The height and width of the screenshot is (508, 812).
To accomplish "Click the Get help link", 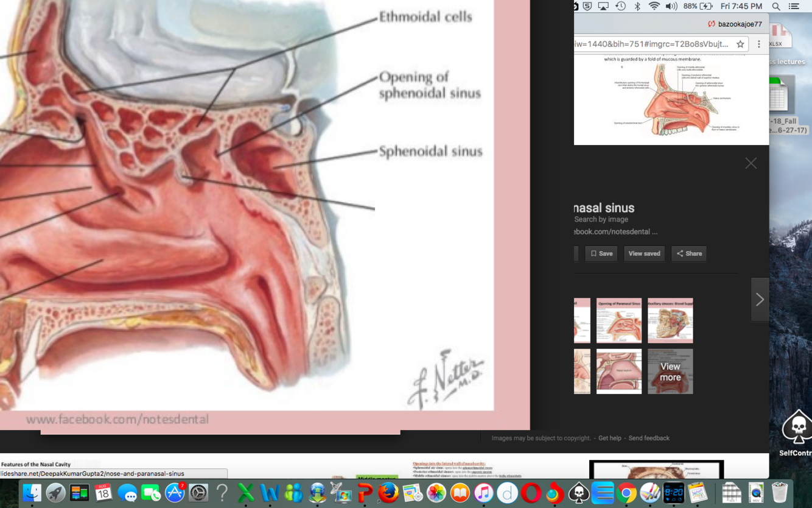I will [610, 438].
